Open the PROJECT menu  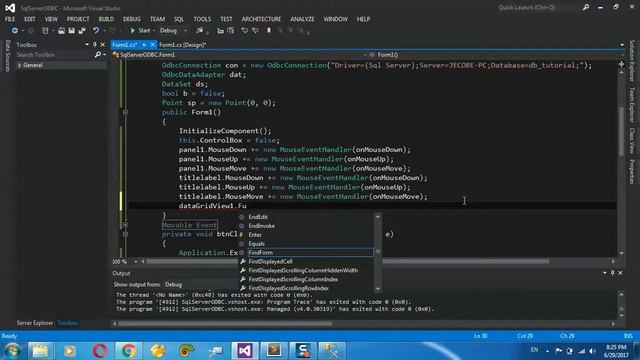(x=78, y=19)
